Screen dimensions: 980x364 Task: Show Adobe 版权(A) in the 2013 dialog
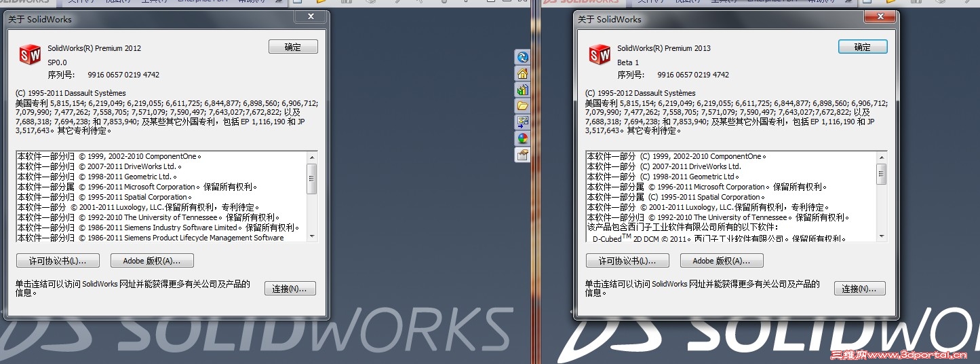[722, 261]
